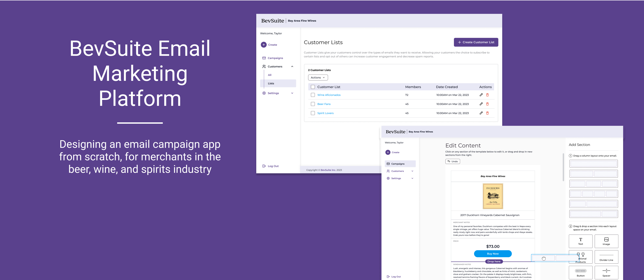Edit the Beer Fans list with pencil icon
The height and width of the screenshot is (280, 644).
point(481,104)
